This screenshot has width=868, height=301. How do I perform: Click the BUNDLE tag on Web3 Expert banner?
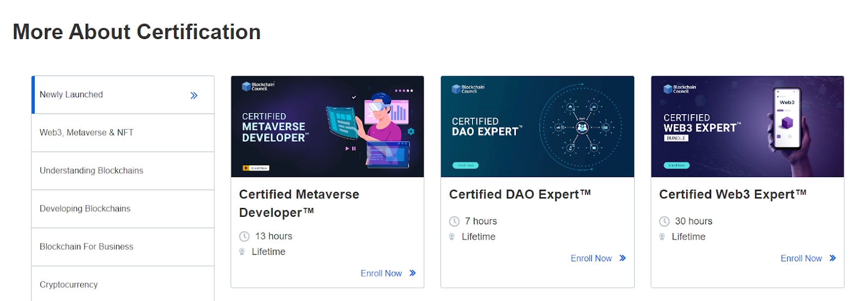[676, 138]
